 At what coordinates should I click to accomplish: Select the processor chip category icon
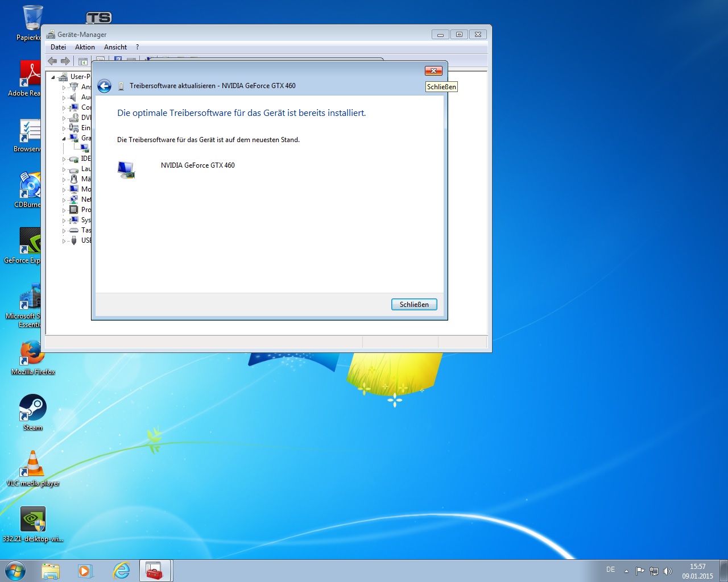coord(73,210)
